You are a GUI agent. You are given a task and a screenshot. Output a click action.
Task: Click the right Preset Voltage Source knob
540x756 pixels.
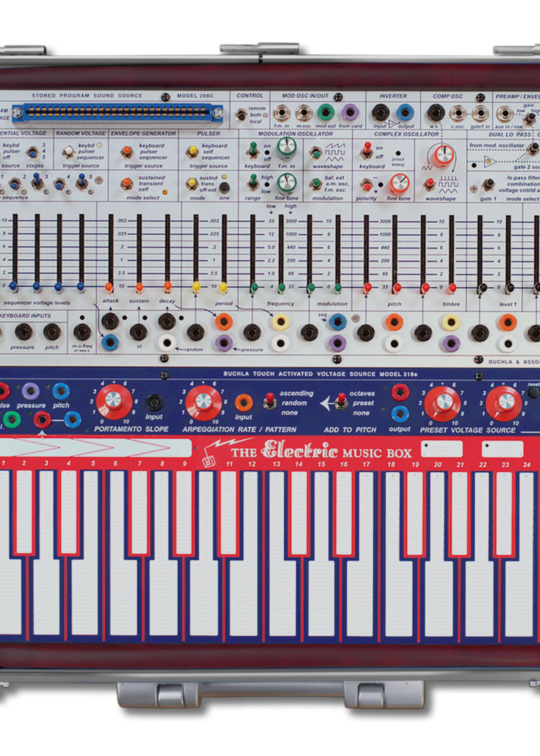tap(503, 403)
